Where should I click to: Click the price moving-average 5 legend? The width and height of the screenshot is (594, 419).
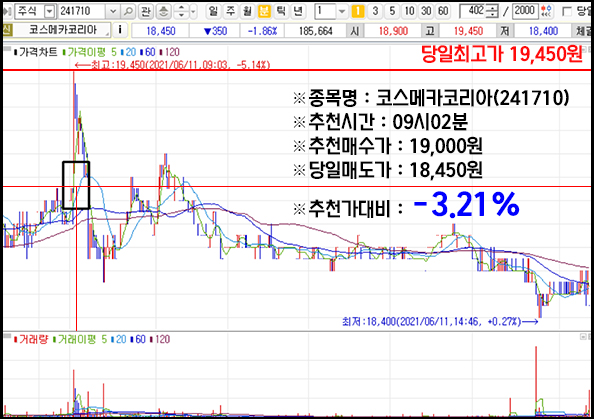(x=89, y=52)
